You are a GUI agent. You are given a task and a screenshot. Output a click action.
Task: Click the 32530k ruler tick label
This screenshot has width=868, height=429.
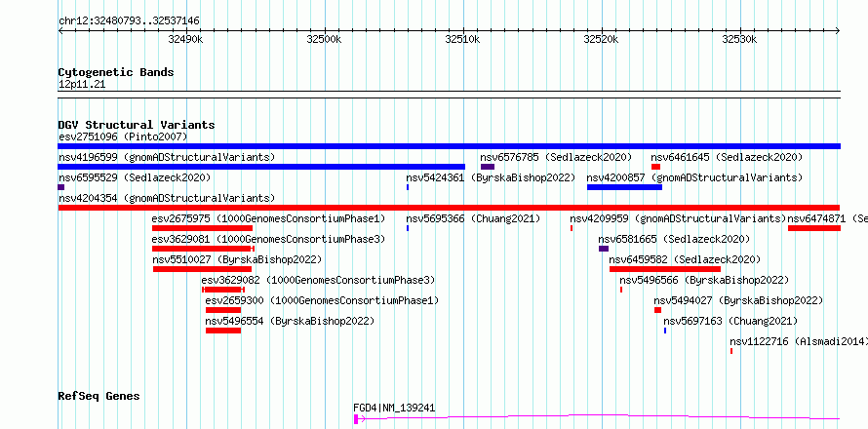[740, 40]
